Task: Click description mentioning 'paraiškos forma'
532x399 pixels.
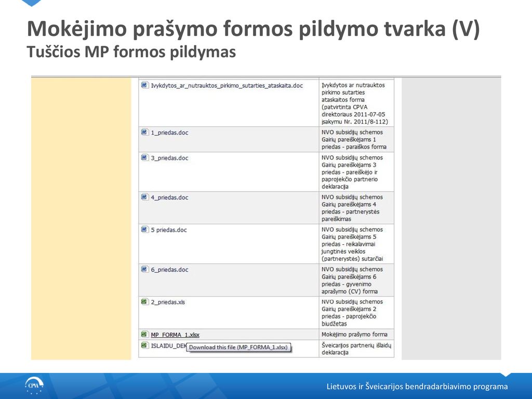Action: click(354, 139)
